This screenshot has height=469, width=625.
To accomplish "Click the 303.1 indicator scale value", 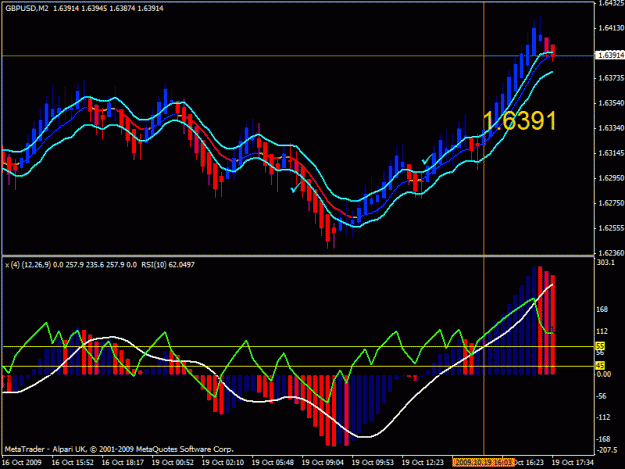I will pos(606,263).
